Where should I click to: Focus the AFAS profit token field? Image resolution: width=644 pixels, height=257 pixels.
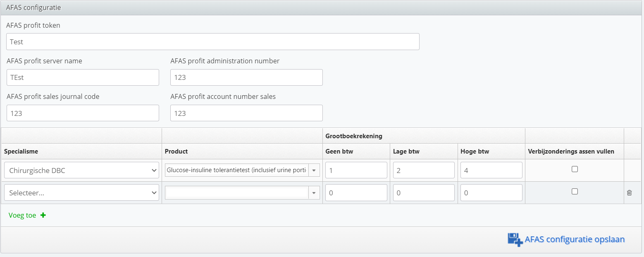[212, 42]
